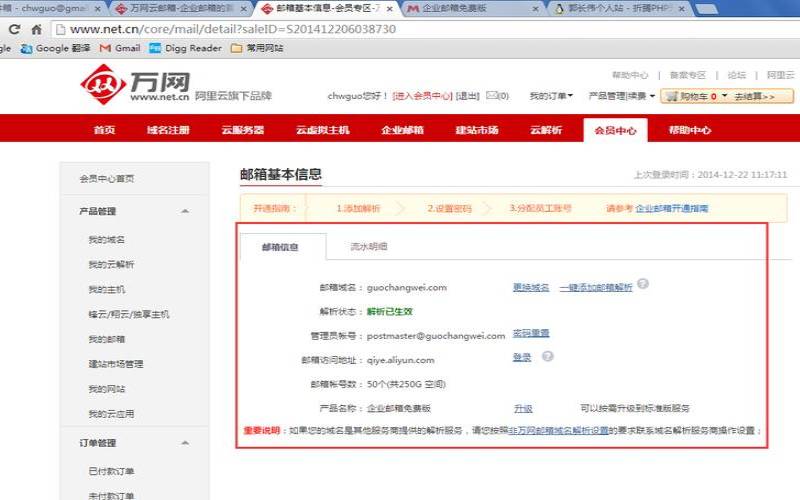Open 帮助中心 in the red nav bar
The image size is (800, 500).
[x=690, y=130]
